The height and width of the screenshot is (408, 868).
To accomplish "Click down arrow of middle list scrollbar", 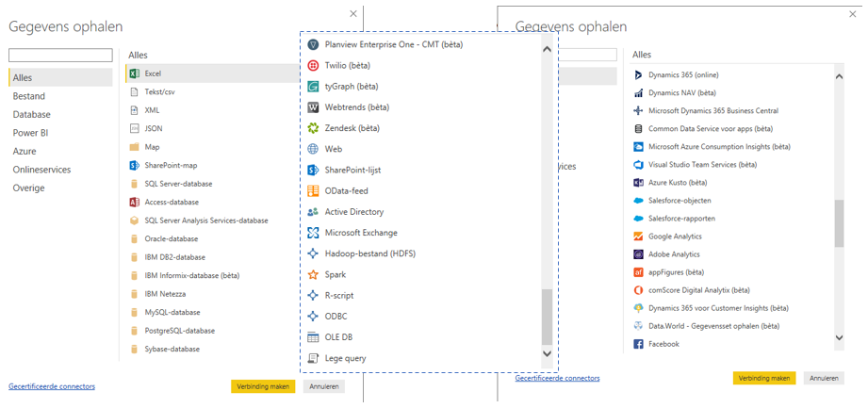I will point(547,352).
